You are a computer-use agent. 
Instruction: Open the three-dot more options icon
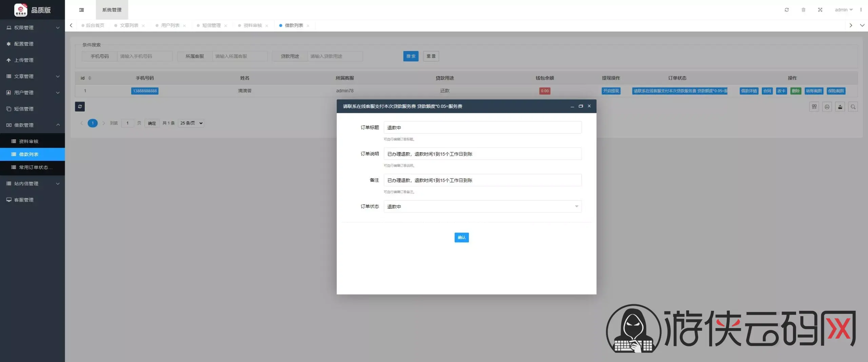tap(861, 10)
